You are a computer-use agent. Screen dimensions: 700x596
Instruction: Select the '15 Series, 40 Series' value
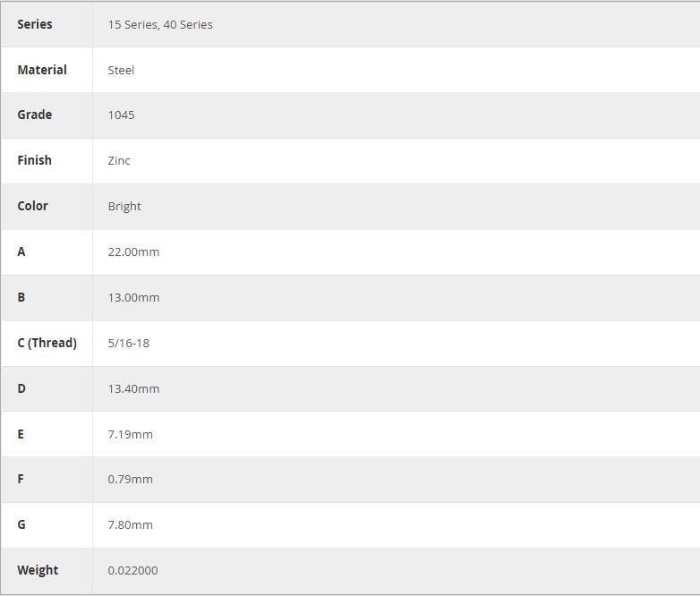tap(160, 25)
